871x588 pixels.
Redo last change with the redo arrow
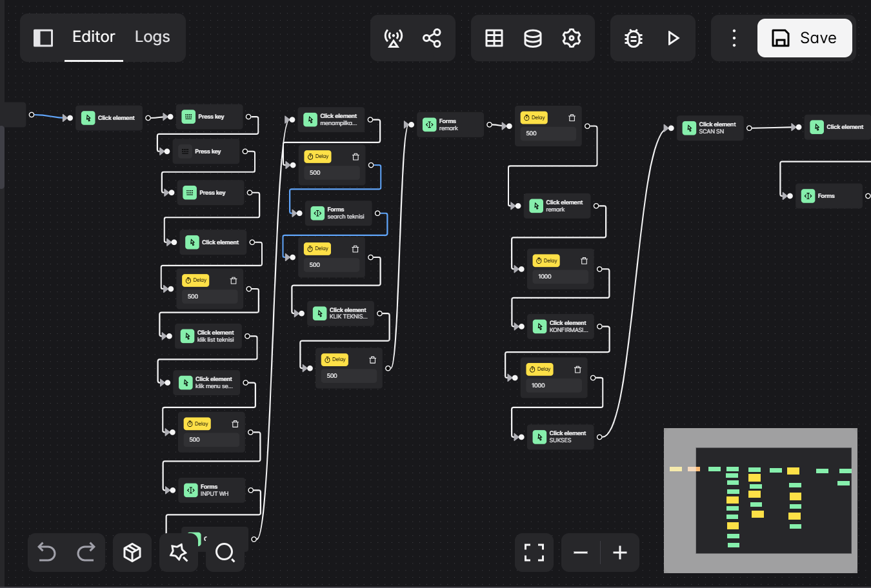click(x=87, y=553)
